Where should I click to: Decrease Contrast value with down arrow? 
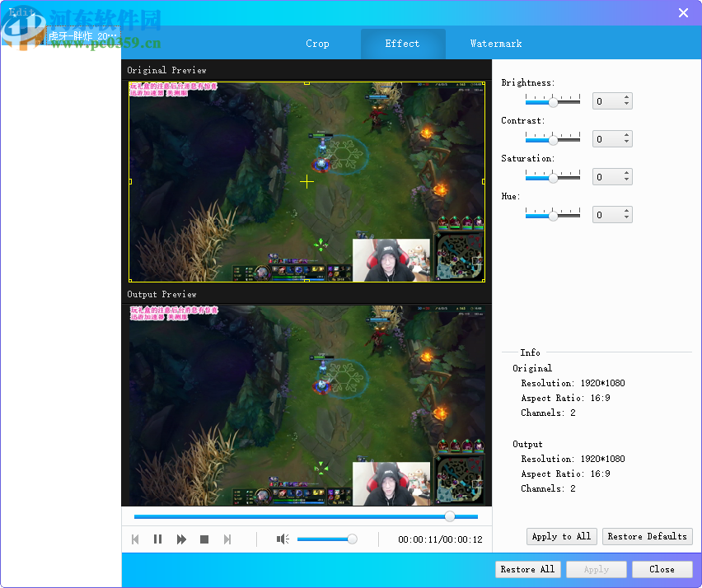click(x=627, y=143)
